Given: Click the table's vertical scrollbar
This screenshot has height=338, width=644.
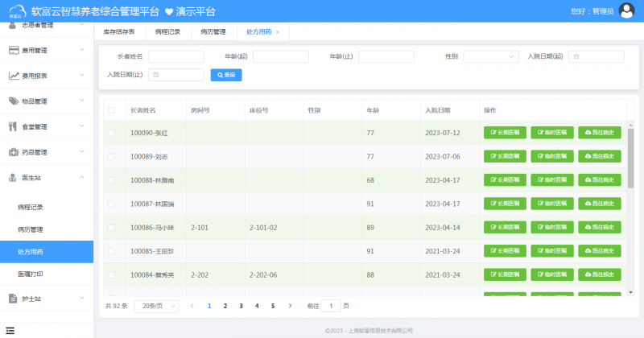Looking at the screenshot, I should 630,161.
